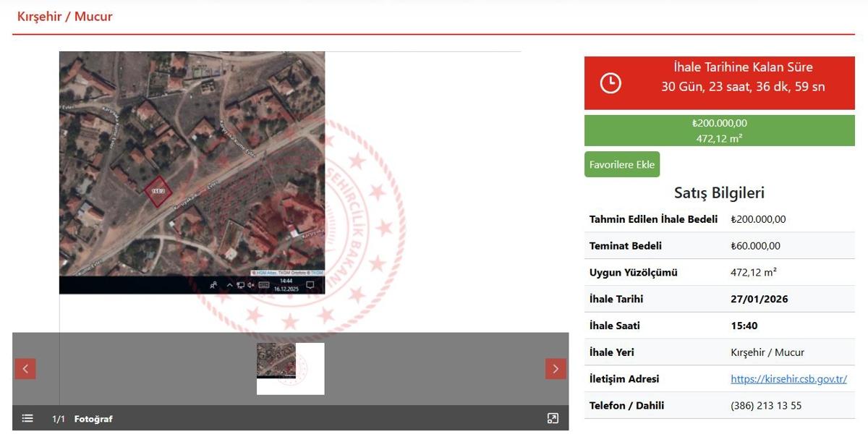This screenshot has height=437, width=868.
Task: Click the previous photo arrow button
Action: [25, 369]
